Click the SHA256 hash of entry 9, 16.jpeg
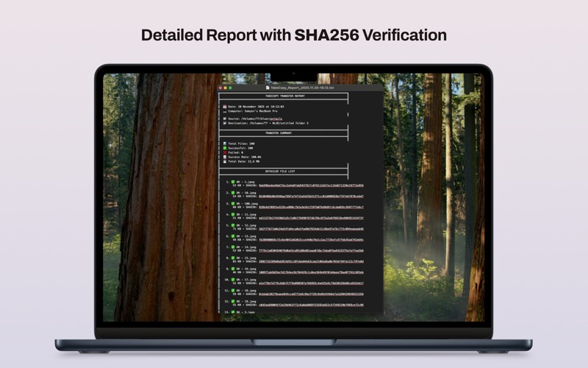Screen dimensions: 588x368 tap(311, 272)
